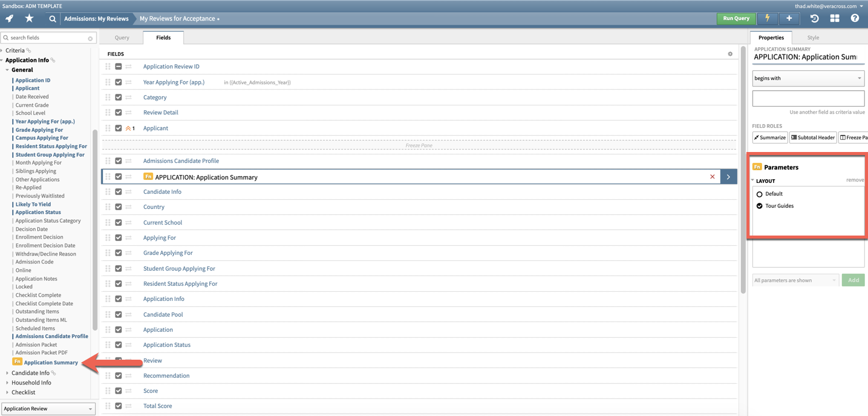The image size is (868, 416).
Task: Switch to the Query tab
Action: pos(122,37)
